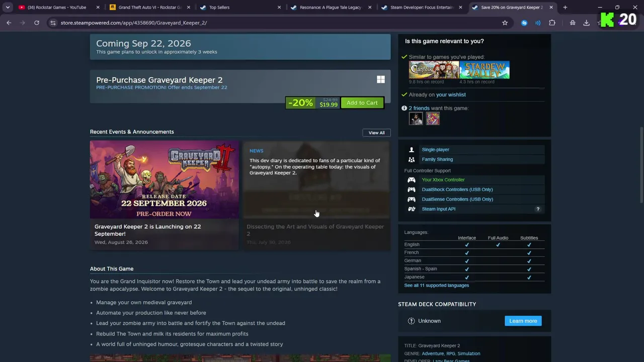644x362 pixels.
Task: Click the Japanese language row label
Action: click(x=414, y=277)
